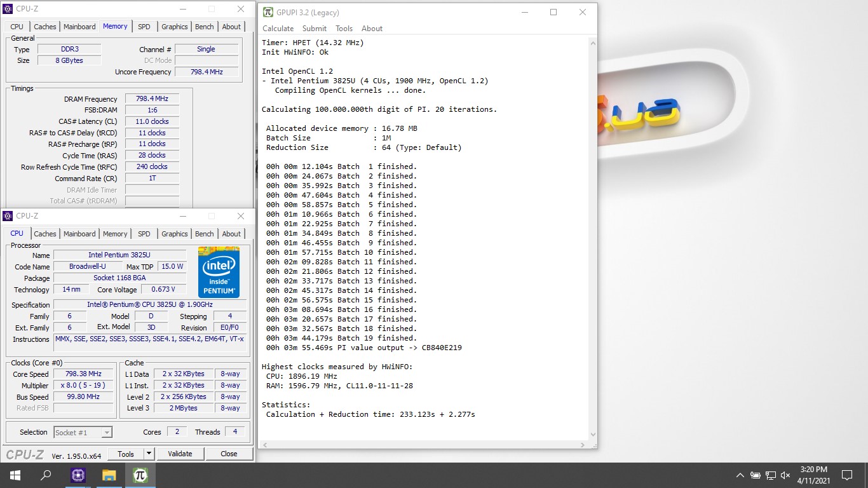This screenshot has height=488, width=868.
Task: Click upper CPU-Z window title icon
Action: pyautogui.click(x=8, y=9)
